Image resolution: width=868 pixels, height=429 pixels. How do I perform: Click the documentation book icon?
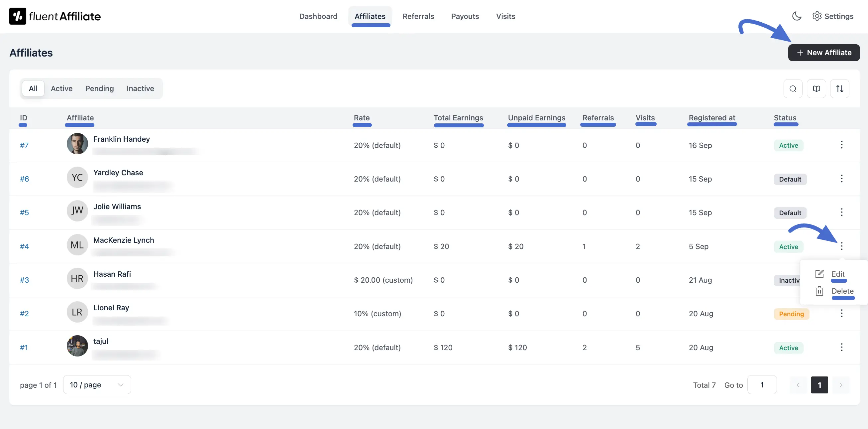coord(816,88)
